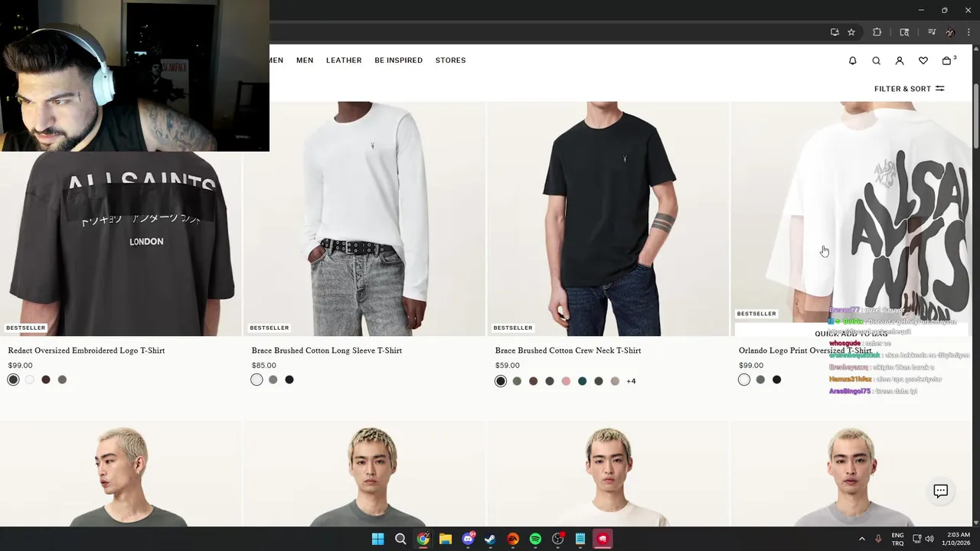Select brown swatch on Brace Crew Neck T-Shirt
Image resolution: width=980 pixels, height=551 pixels.
tap(534, 381)
